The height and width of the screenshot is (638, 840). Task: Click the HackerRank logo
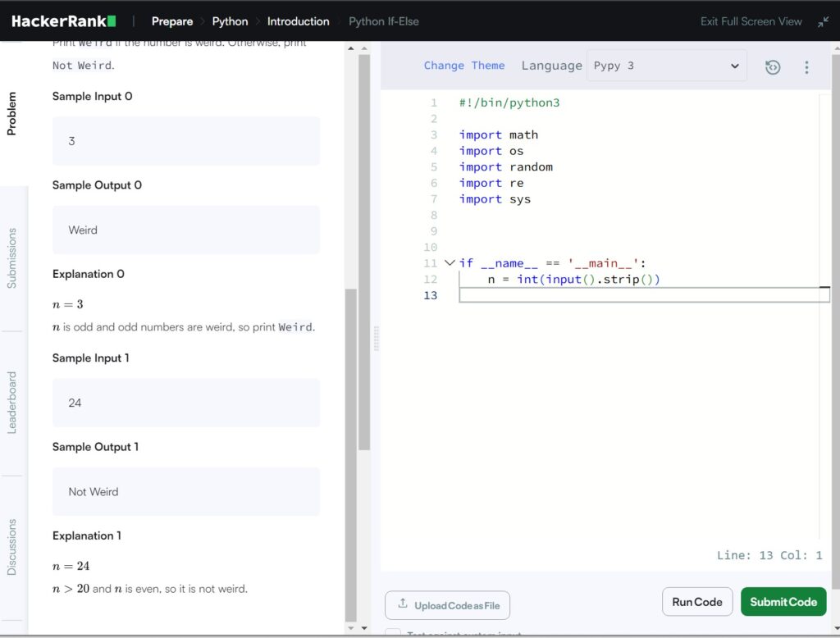point(64,21)
